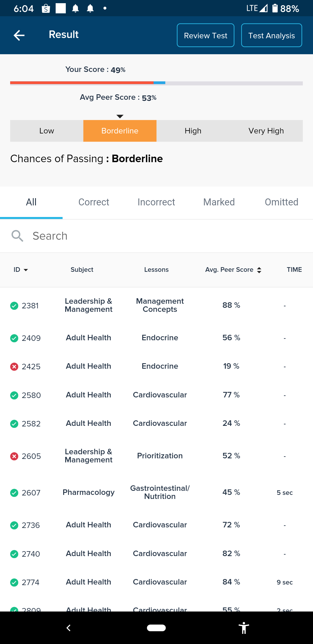Click the 5 sec time value
Screen dimensions: 313x644
point(285,493)
